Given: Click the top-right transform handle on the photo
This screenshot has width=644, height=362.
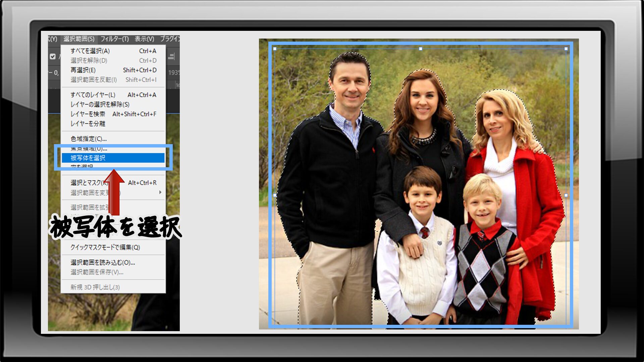Looking at the screenshot, I should (x=566, y=49).
